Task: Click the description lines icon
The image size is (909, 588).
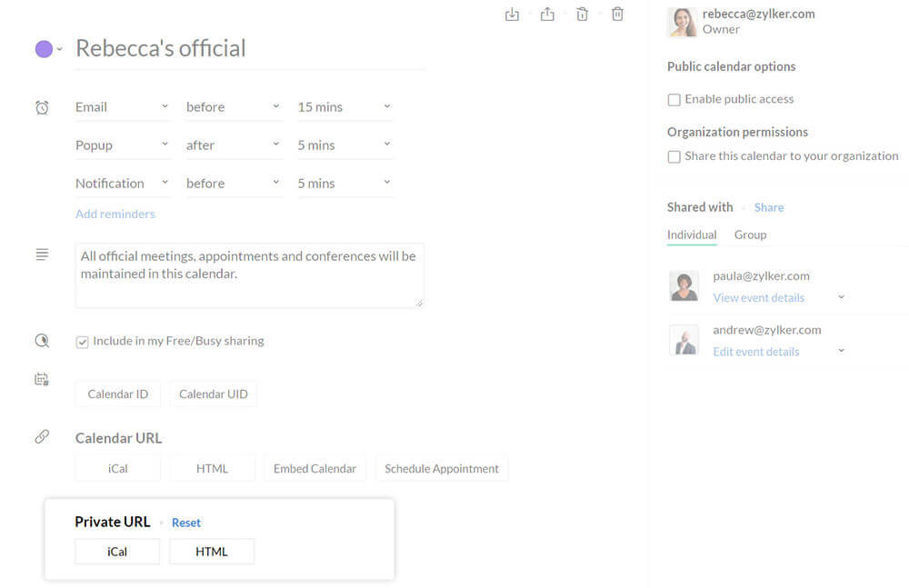Action: tap(42, 254)
